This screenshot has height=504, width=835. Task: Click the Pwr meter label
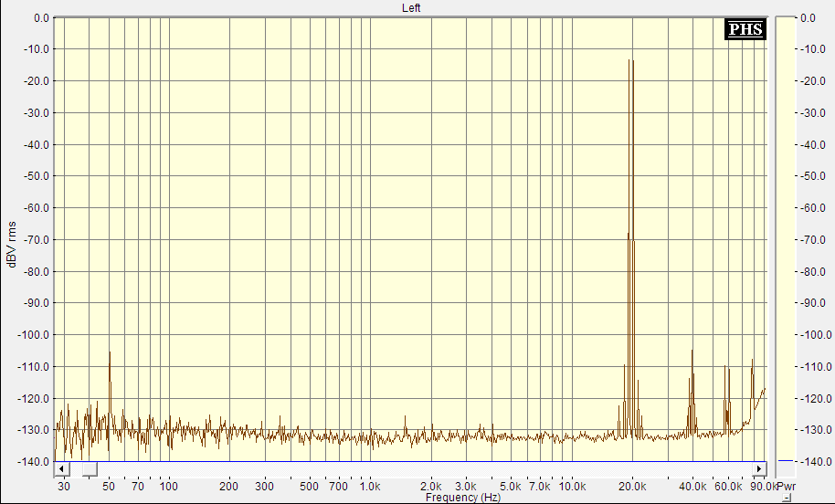click(x=786, y=486)
